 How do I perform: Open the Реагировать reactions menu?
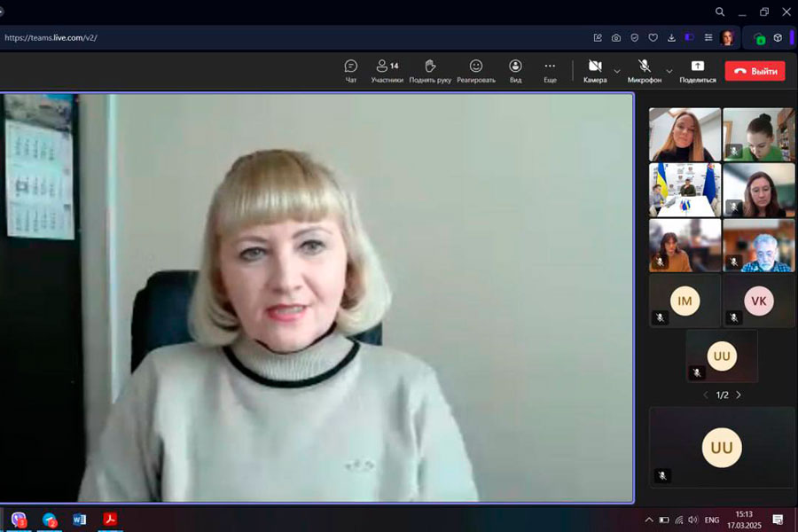coord(476,71)
